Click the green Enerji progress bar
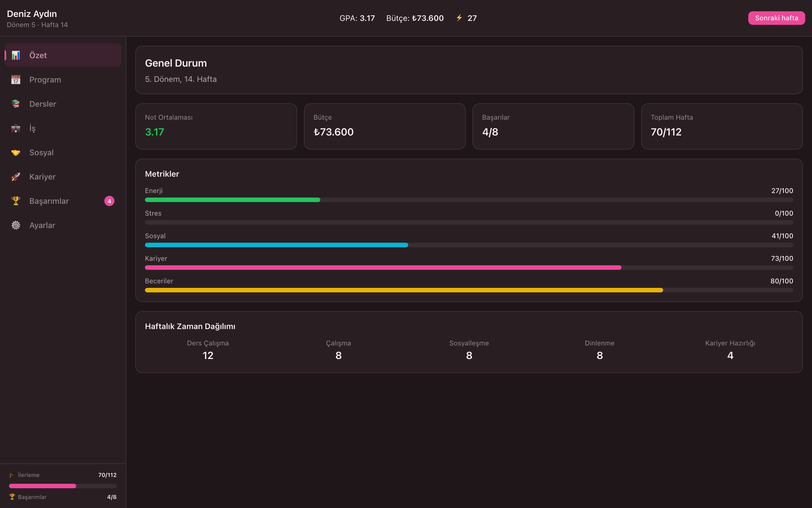The width and height of the screenshot is (812, 508). (x=233, y=200)
